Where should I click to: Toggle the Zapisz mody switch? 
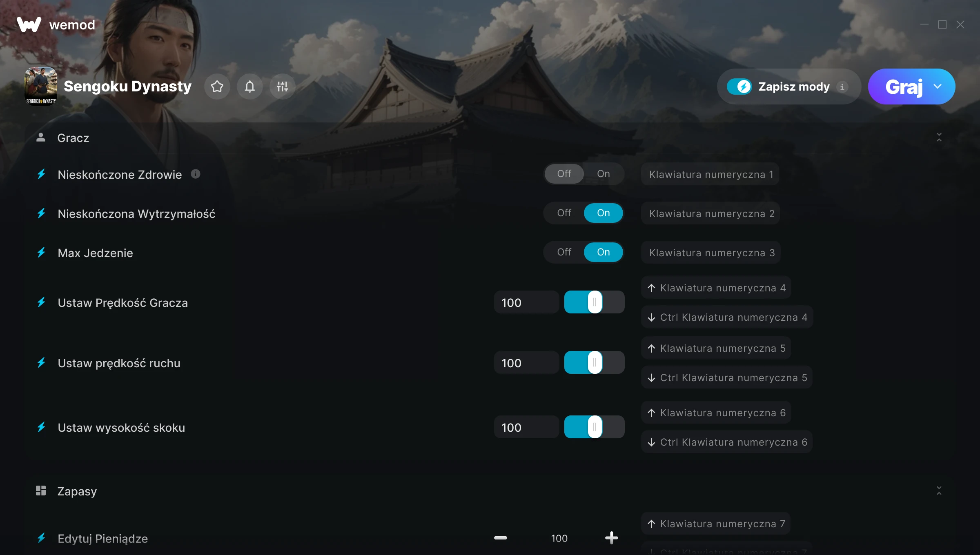(x=739, y=87)
